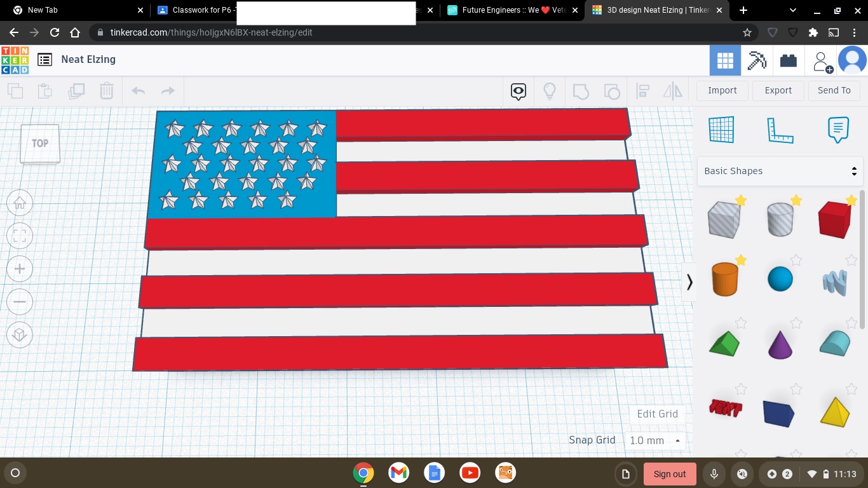Click the Group shapes icon
The width and height of the screenshot is (868, 488).
tap(581, 91)
